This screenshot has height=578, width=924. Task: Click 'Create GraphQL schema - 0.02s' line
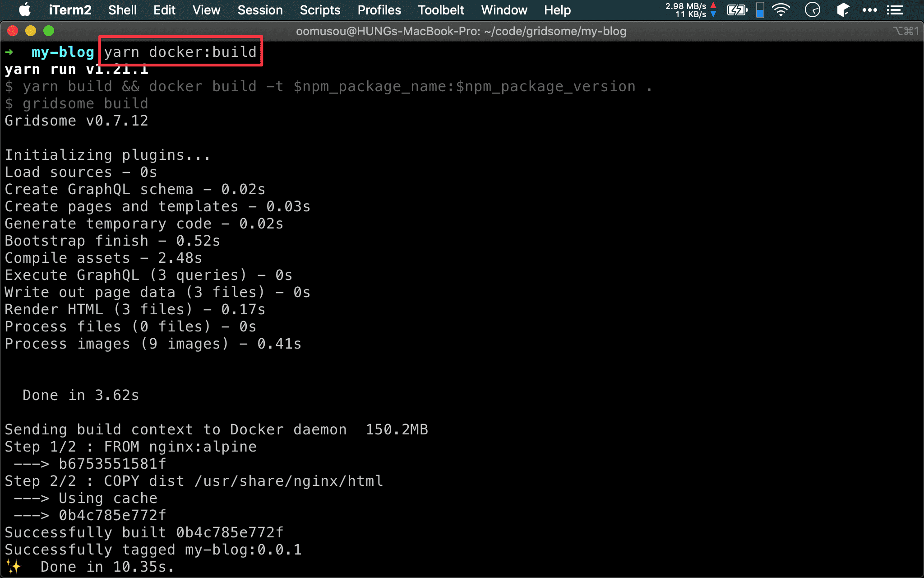(135, 190)
